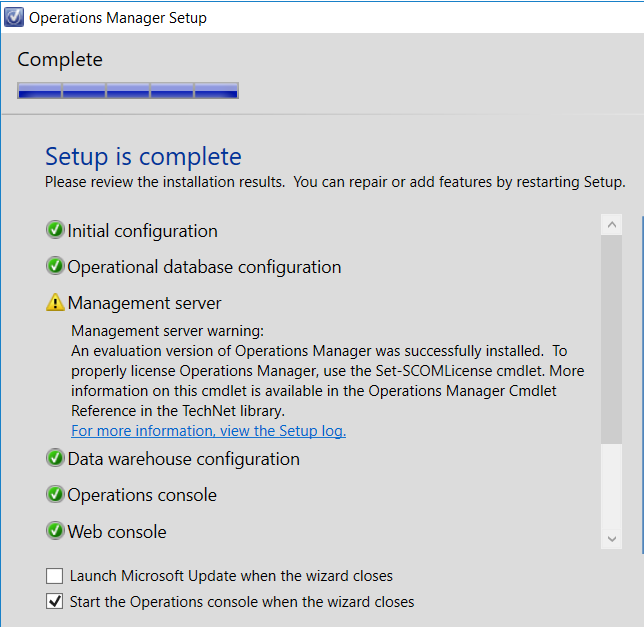644x627 pixels.
Task: Click the Operations Manager Setup title bar icon
Action: (x=14, y=17)
